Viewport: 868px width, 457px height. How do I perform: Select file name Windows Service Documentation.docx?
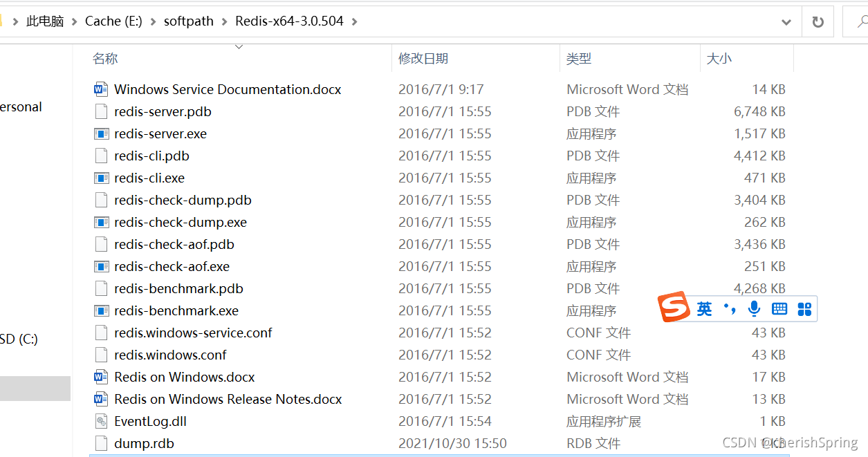click(228, 89)
